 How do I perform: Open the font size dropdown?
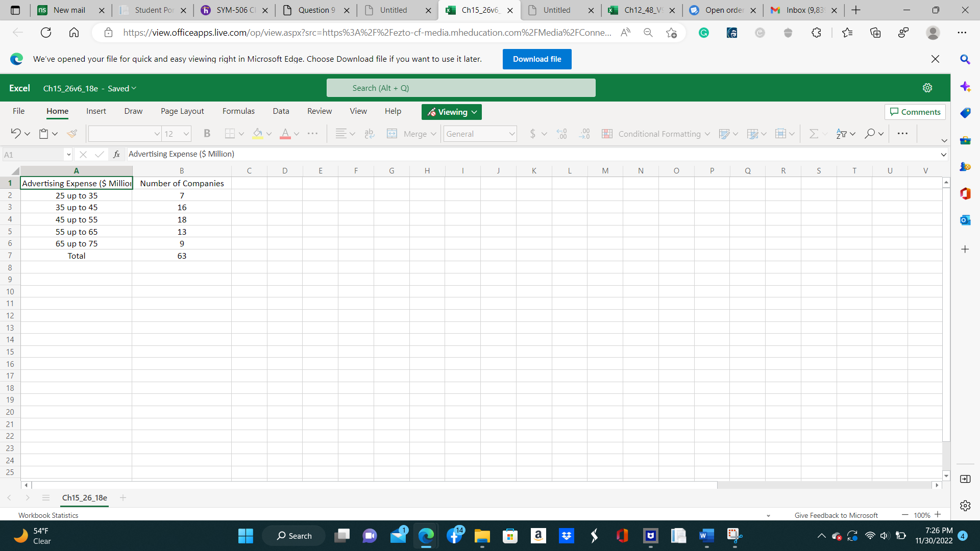pos(186,134)
